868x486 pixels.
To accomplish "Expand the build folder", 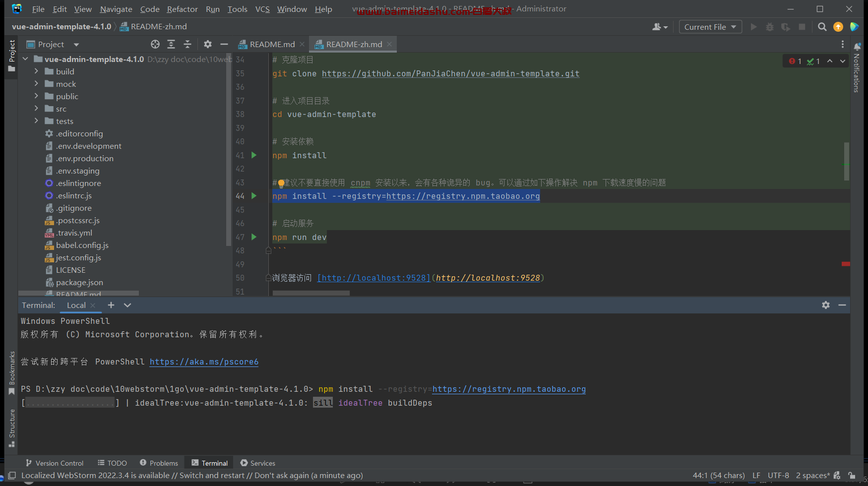I will pos(36,71).
